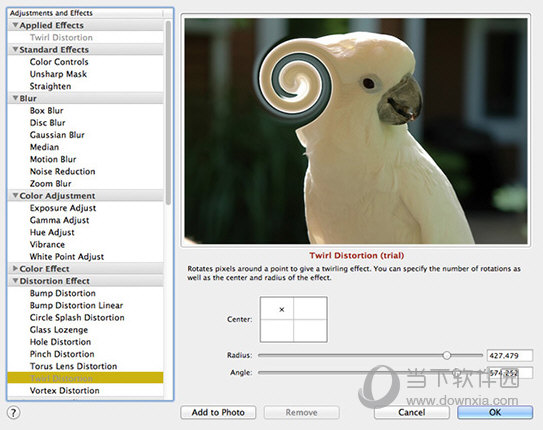The width and height of the screenshot is (543, 430).
Task: Click the help question mark icon
Action: pos(14,412)
